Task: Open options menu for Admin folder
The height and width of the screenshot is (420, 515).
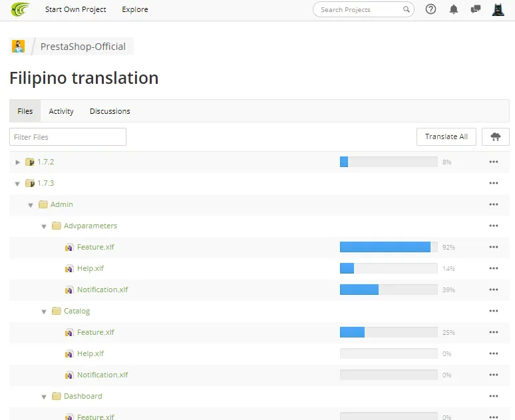Action: 493,204
